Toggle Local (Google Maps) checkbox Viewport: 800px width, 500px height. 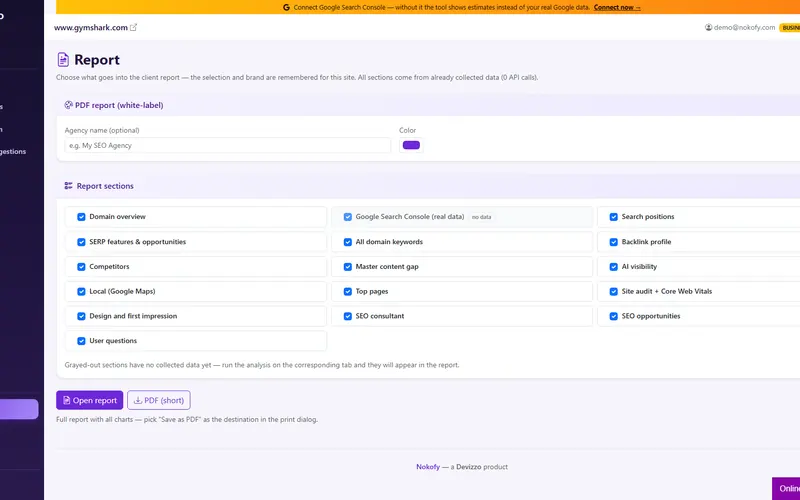pos(81,291)
